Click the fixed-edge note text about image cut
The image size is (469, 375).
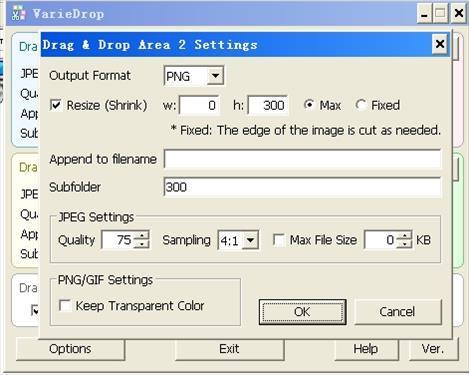tap(306, 130)
